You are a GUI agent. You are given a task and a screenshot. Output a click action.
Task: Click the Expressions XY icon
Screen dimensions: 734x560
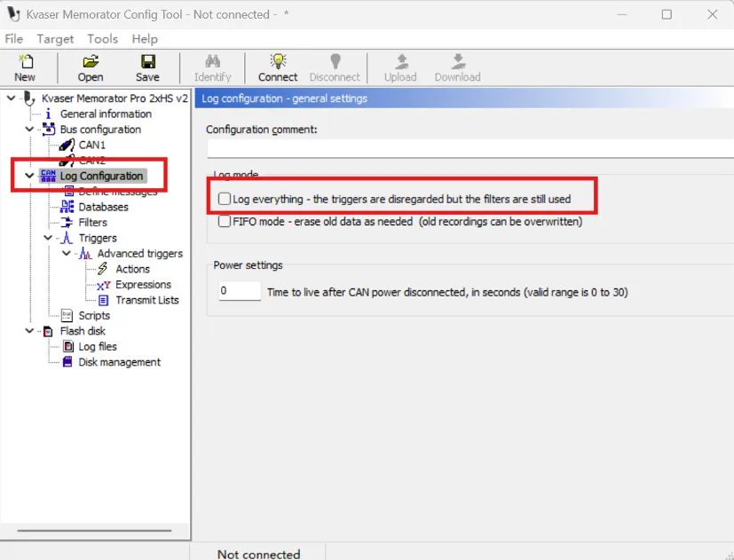pyautogui.click(x=104, y=285)
